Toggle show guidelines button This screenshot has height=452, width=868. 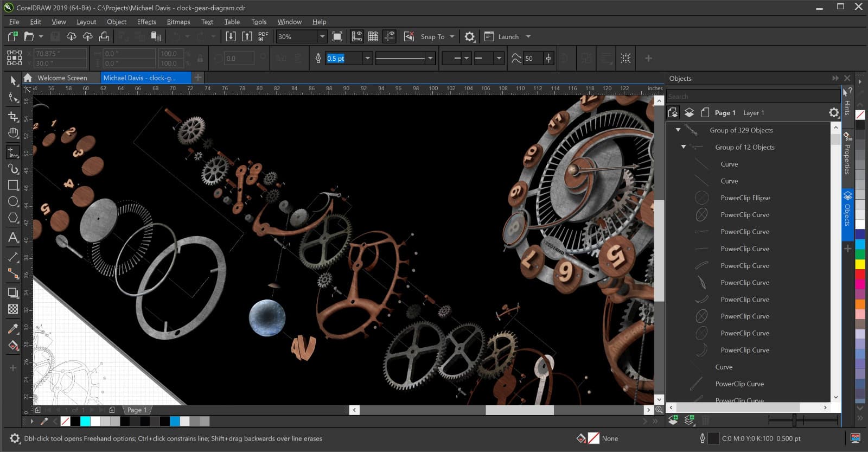(390, 36)
